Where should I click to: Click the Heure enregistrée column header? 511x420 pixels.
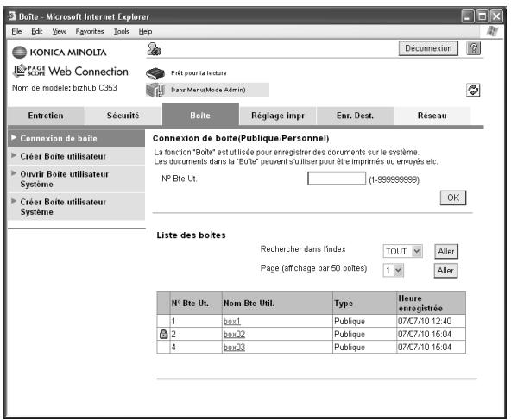click(432, 303)
